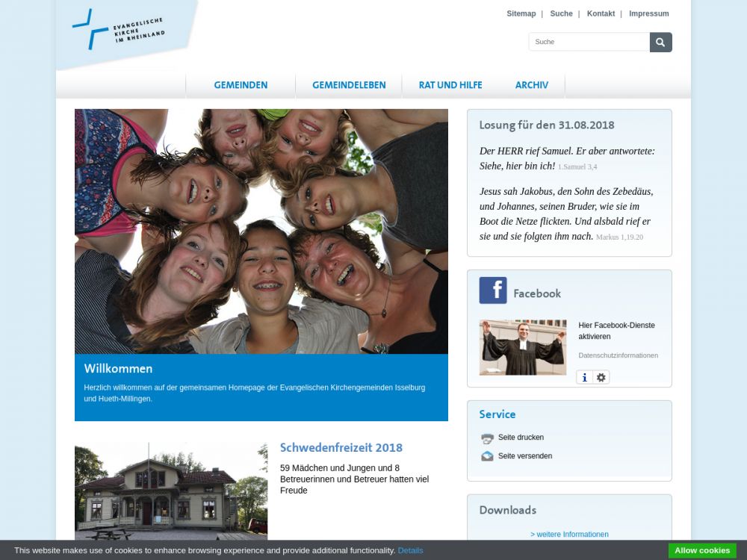Image resolution: width=747 pixels, height=560 pixels.
Task: Open the Schwedenfreizeit 2018 article headline
Action: (x=341, y=448)
